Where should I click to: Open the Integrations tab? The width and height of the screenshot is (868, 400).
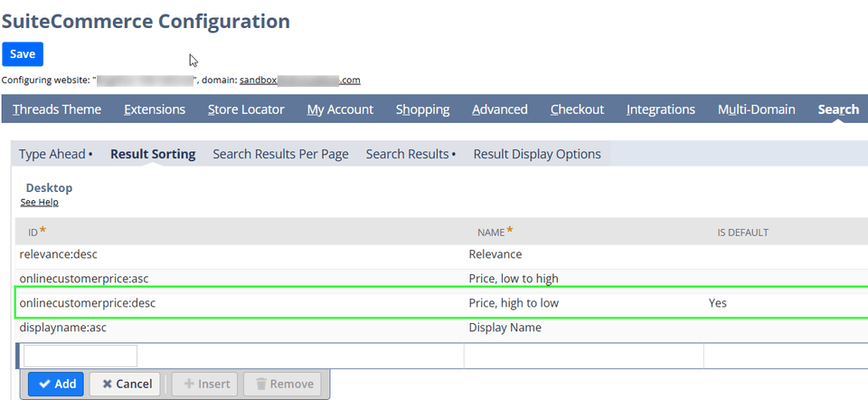tap(660, 110)
